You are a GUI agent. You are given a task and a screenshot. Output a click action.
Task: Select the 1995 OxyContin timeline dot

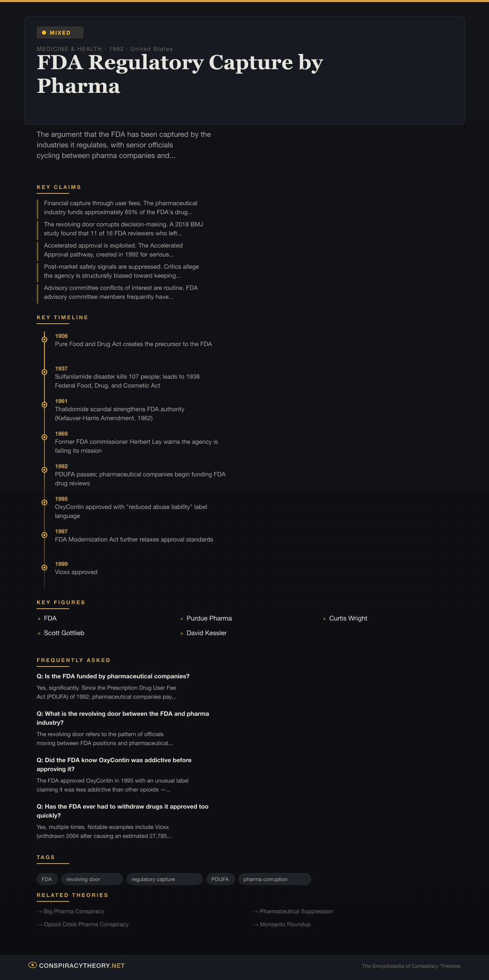pos(44,502)
